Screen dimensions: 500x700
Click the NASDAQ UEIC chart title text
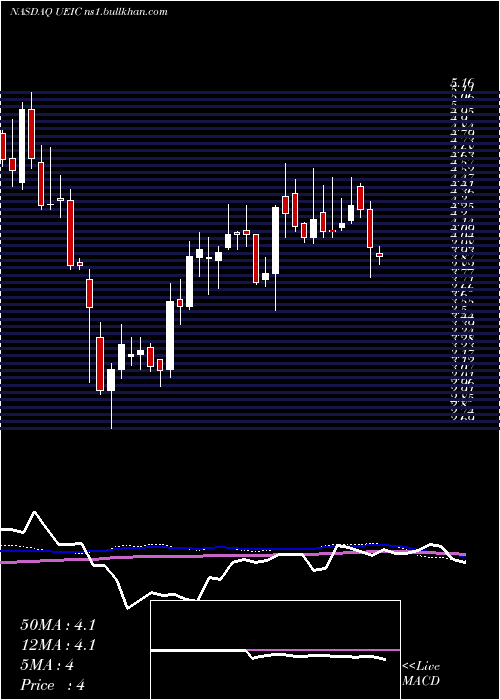tap(88, 12)
